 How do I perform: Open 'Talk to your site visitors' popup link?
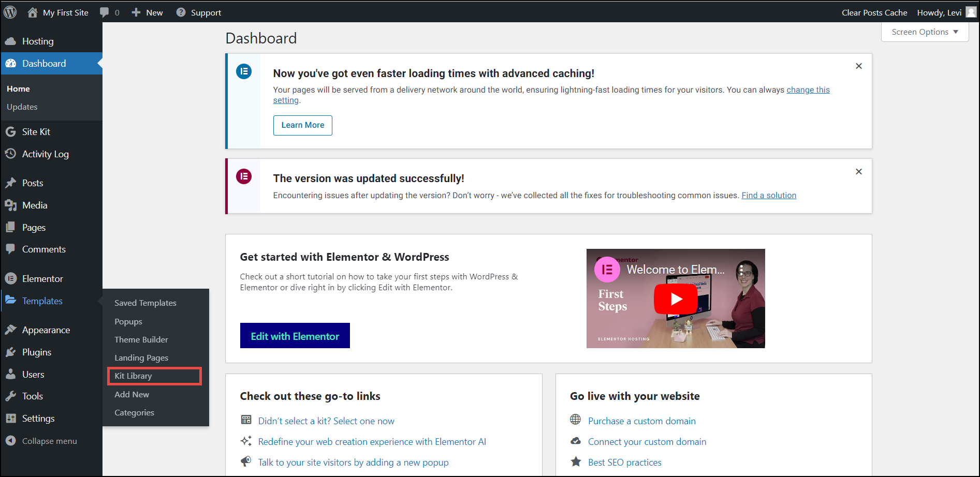point(354,463)
